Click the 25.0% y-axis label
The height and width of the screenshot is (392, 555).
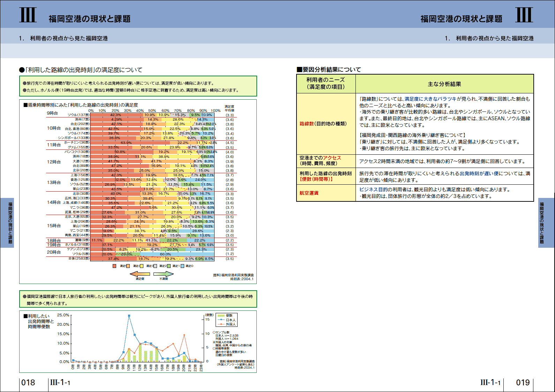pos(63,315)
